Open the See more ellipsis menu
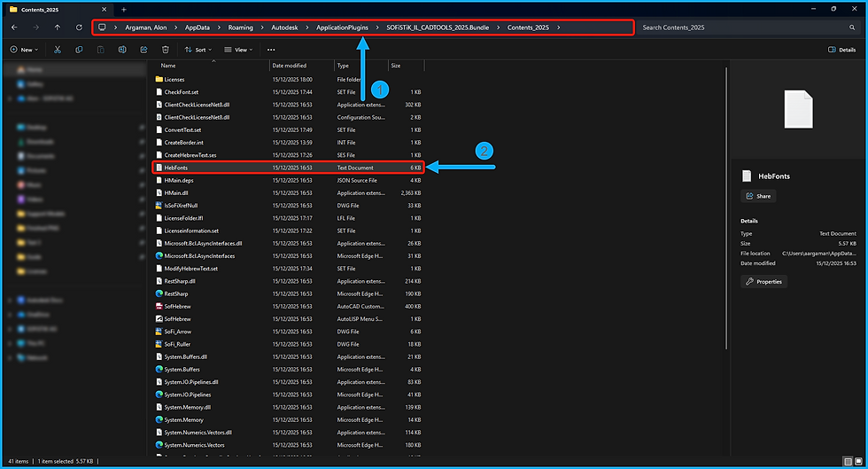The height and width of the screenshot is (469, 868). [271, 50]
